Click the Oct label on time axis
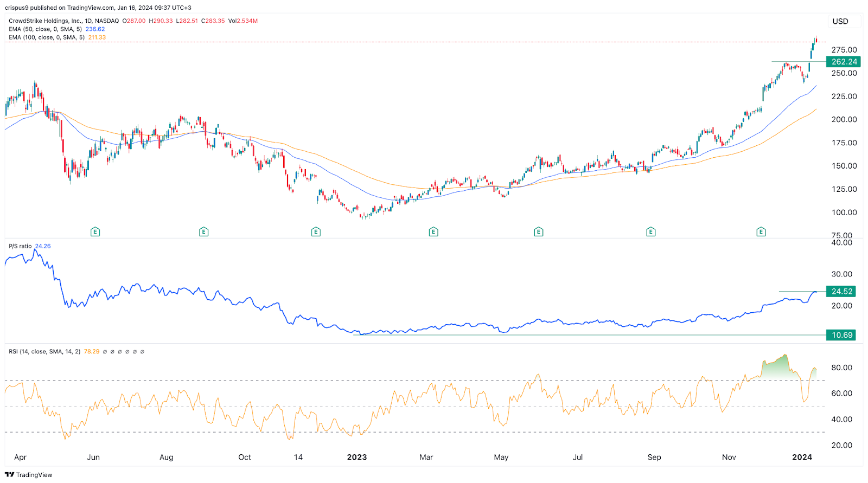 (245, 457)
